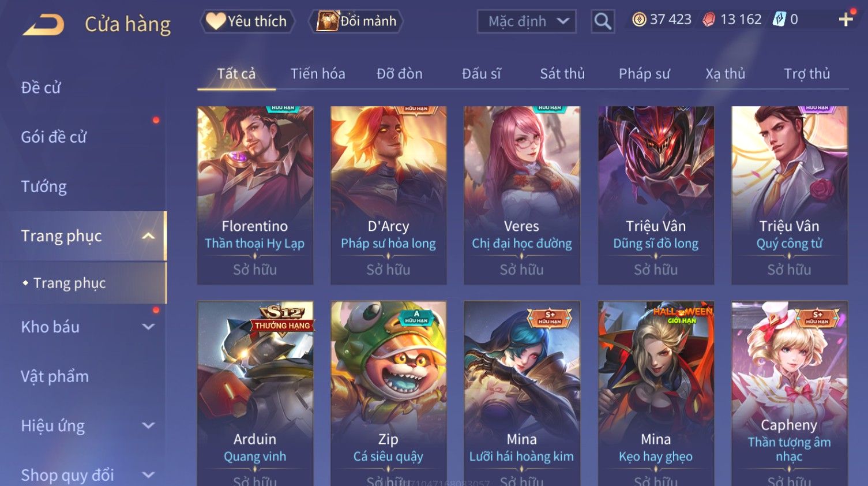Screen dimensions: 868x486
Task: Click the plus icon to add currency
Action: 846,20
